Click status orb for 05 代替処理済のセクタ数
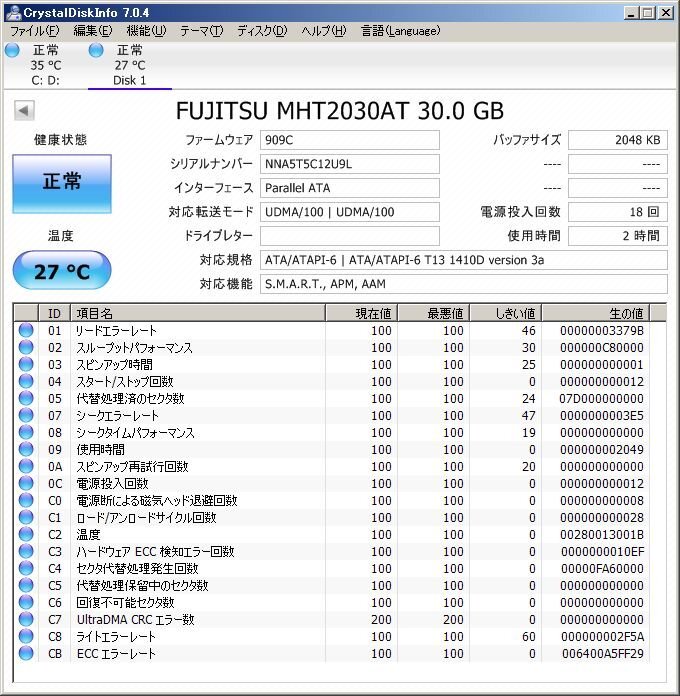680x696 pixels. (x=26, y=399)
